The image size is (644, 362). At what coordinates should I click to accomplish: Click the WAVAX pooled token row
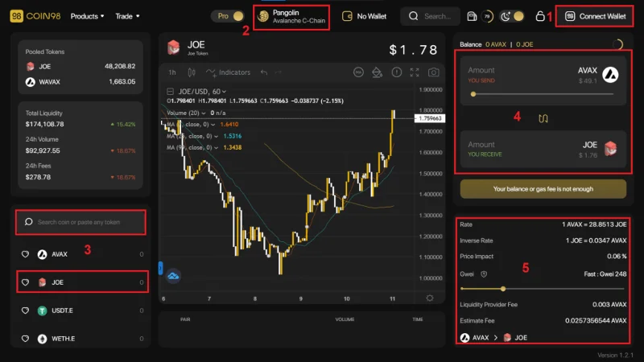80,82
